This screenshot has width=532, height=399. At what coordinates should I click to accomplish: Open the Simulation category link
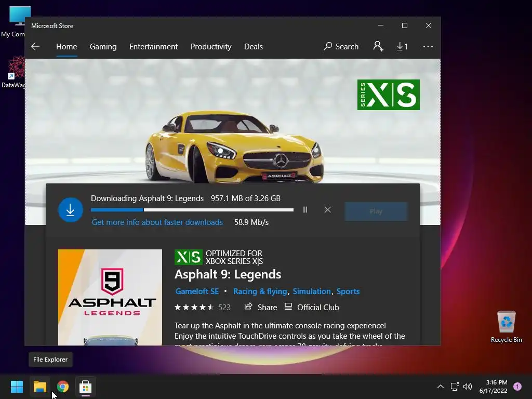coord(312,291)
